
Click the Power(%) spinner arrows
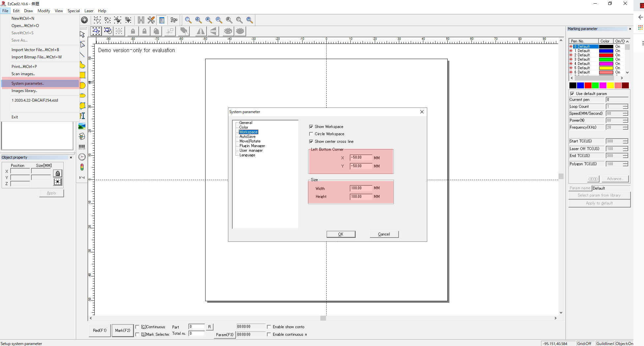pos(625,120)
